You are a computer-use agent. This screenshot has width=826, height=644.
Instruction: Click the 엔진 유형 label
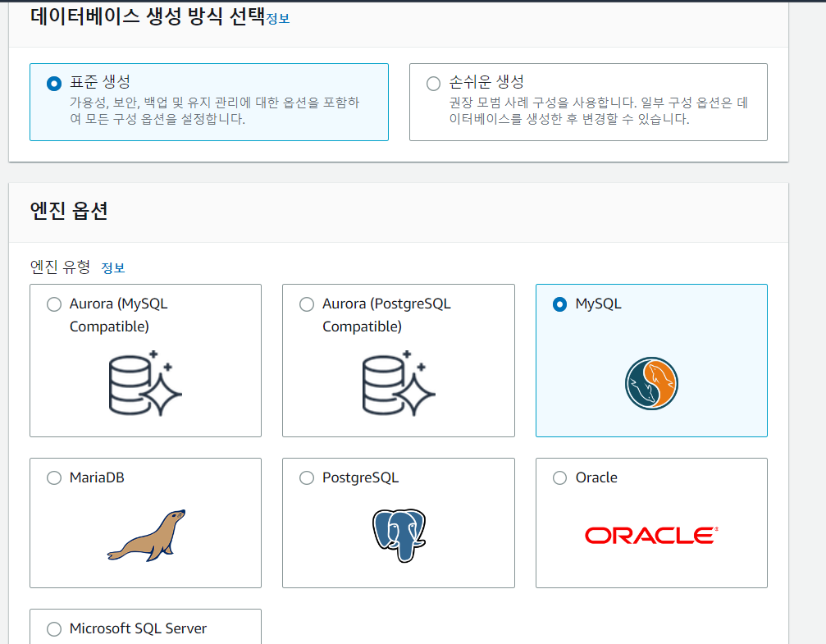60,267
